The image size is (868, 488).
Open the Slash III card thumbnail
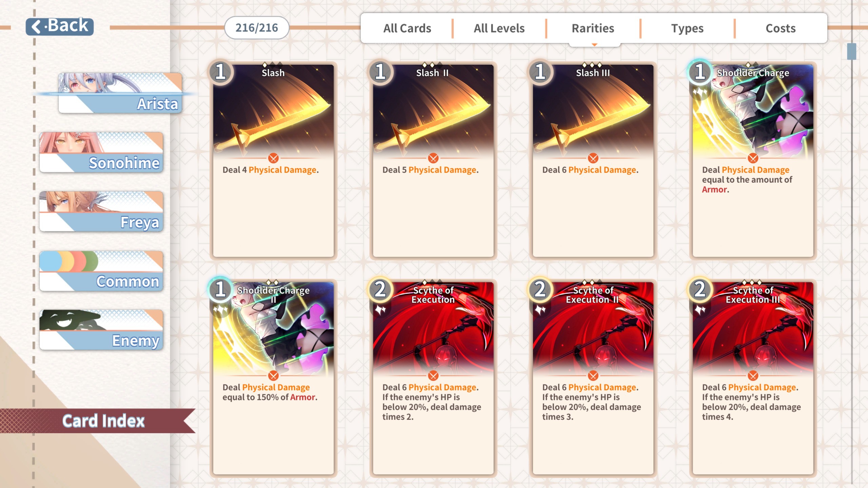593,160
